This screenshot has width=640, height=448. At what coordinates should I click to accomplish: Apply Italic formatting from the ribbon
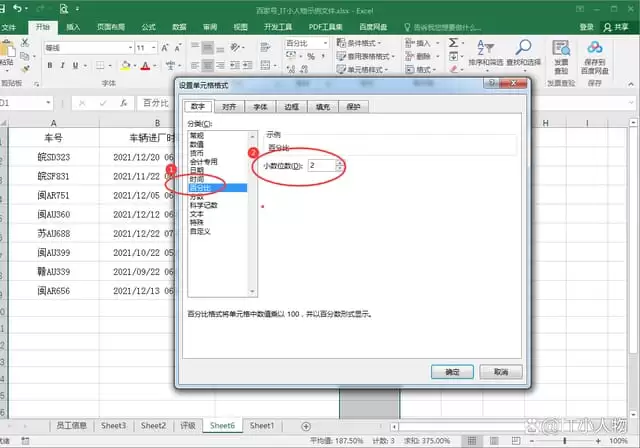[x=62, y=65]
